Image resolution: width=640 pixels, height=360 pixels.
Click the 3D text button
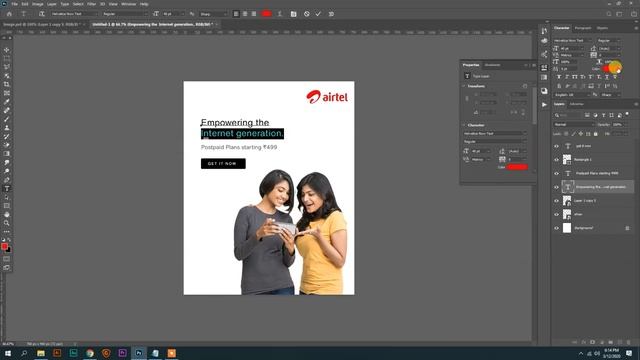[331, 14]
